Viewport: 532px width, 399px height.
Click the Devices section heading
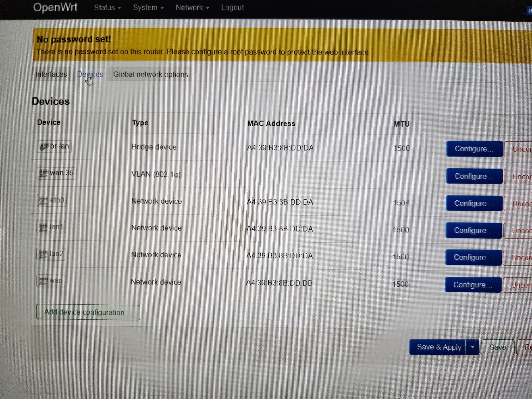[51, 101]
